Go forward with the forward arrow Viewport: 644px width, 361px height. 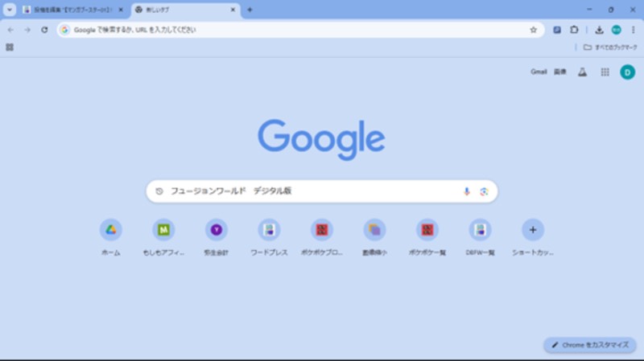pyautogui.click(x=27, y=30)
